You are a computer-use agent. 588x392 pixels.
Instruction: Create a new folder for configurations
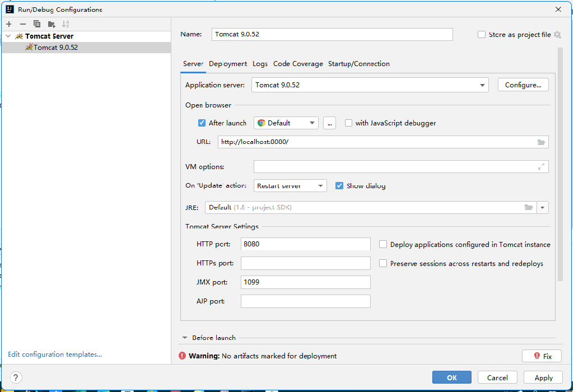pyautogui.click(x=52, y=25)
